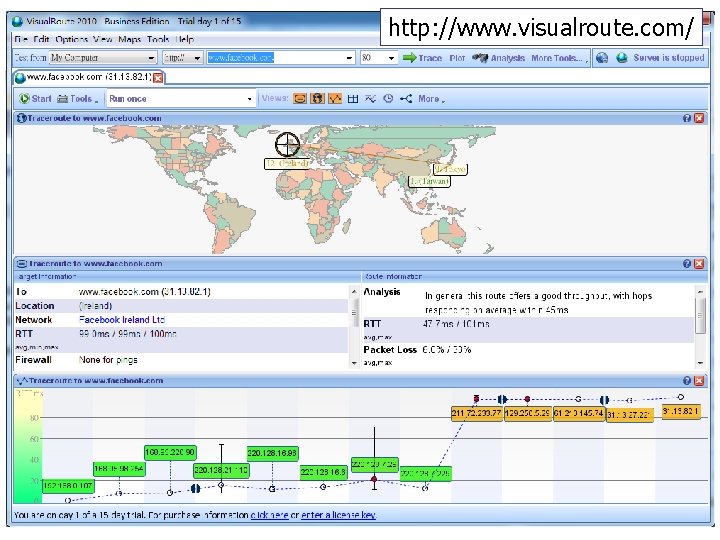
Task: Expand the port 80 dropdown
Action: point(391,58)
